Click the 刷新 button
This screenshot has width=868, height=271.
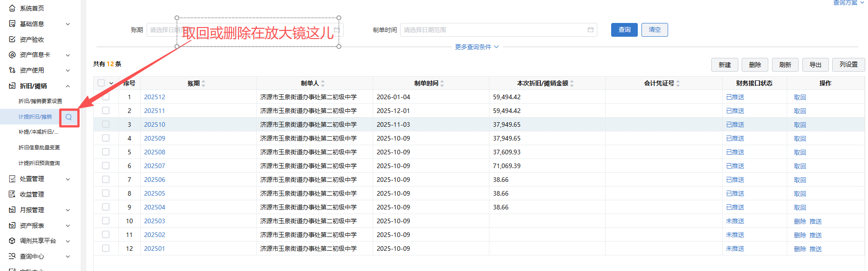(x=785, y=65)
